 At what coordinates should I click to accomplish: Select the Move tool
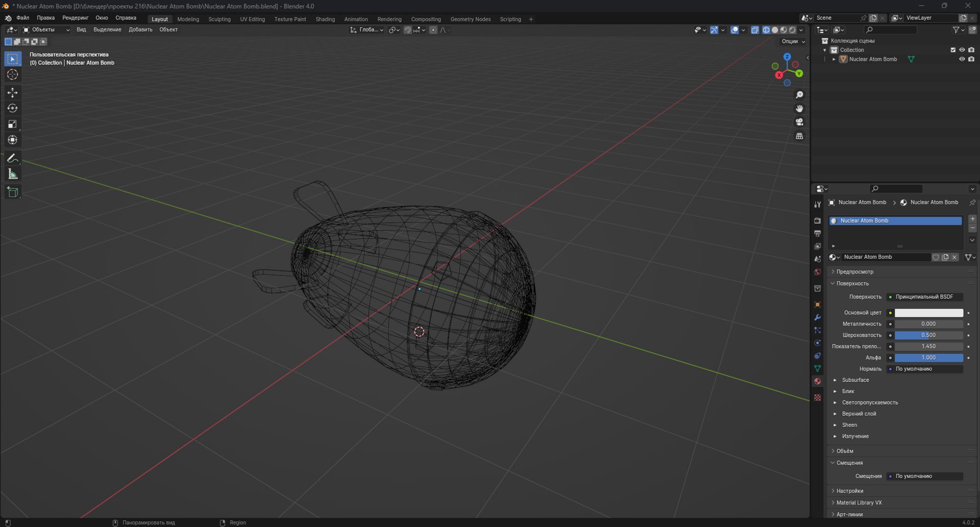(x=13, y=92)
